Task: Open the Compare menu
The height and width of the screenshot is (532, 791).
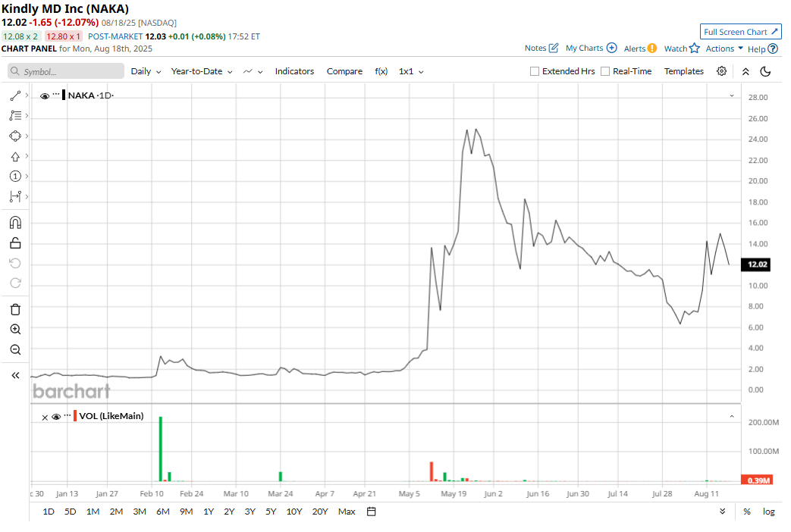Action: 344,71
